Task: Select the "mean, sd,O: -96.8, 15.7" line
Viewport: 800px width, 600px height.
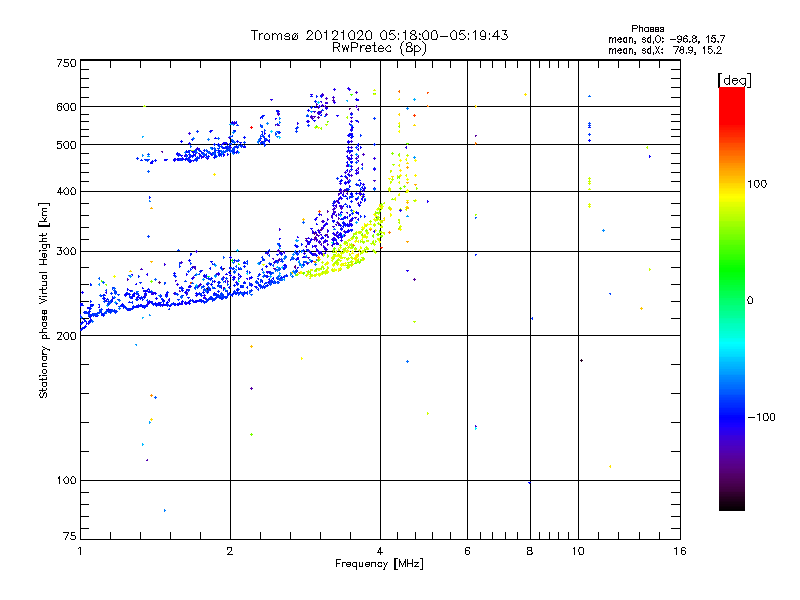Action: point(666,39)
